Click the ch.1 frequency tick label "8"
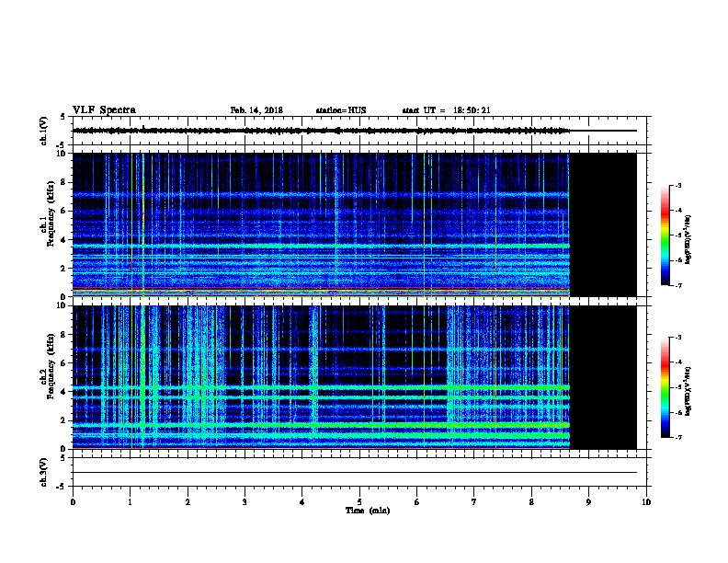 click(63, 182)
